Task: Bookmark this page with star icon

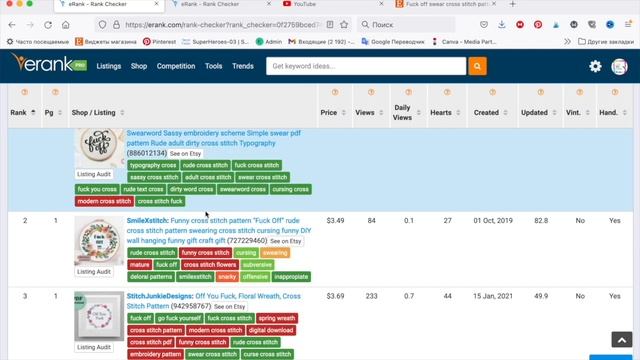Action: point(344,24)
